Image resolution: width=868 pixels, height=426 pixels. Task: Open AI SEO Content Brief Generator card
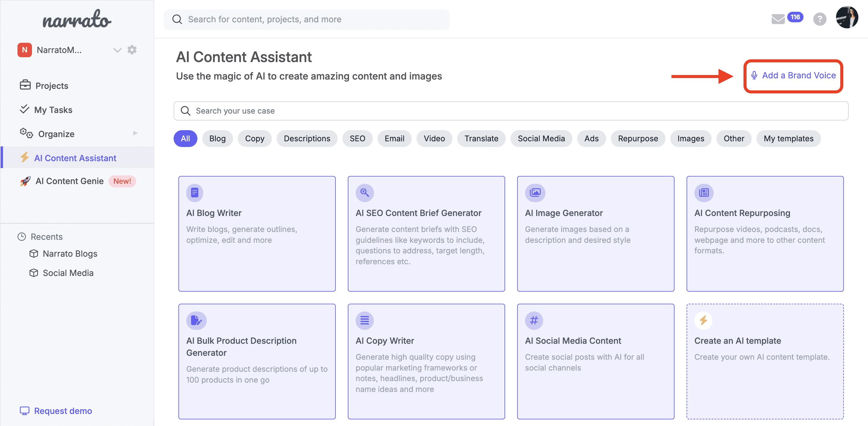[426, 234]
